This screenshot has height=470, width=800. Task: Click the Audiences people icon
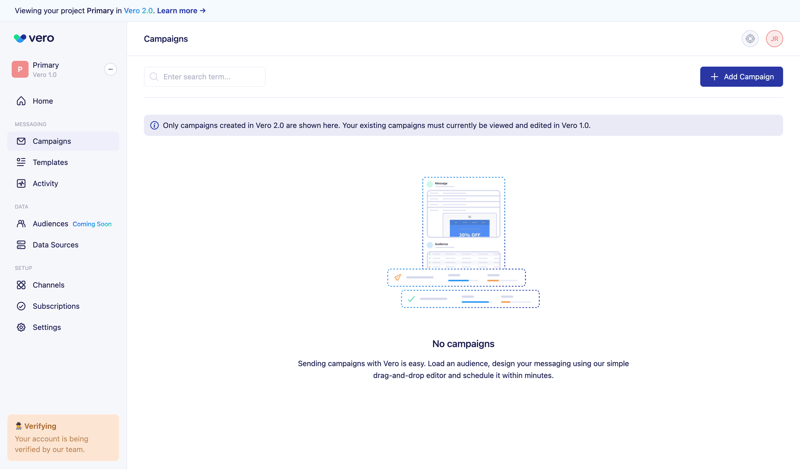pos(21,224)
